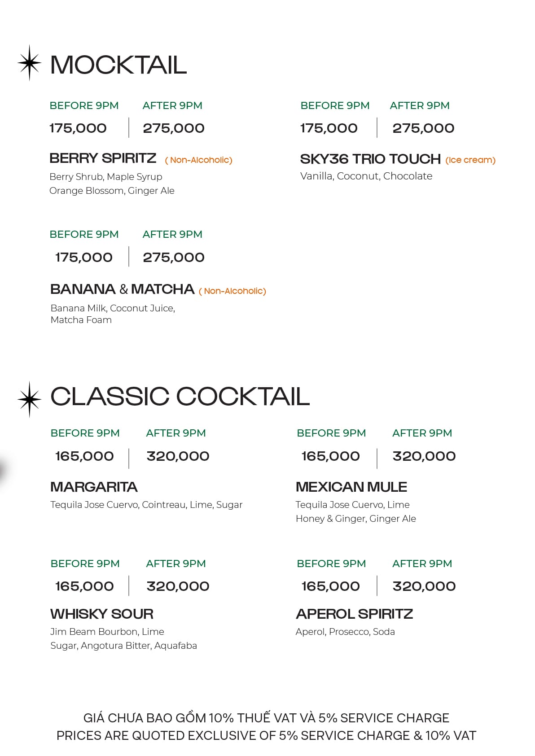Select the MOCKTAIL section heading
535x756 pixels.
coord(118,65)
